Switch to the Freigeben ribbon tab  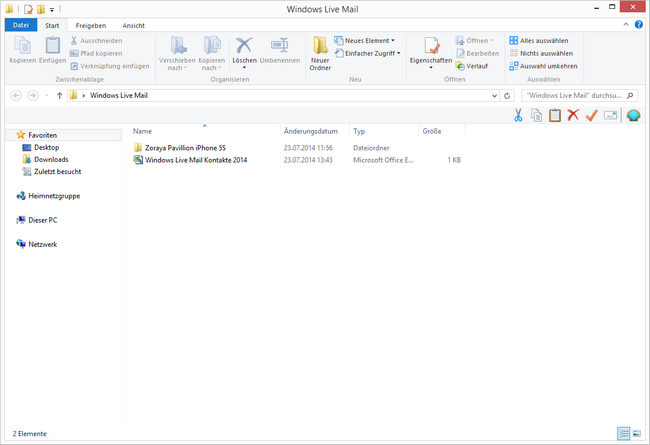point(91,25)
